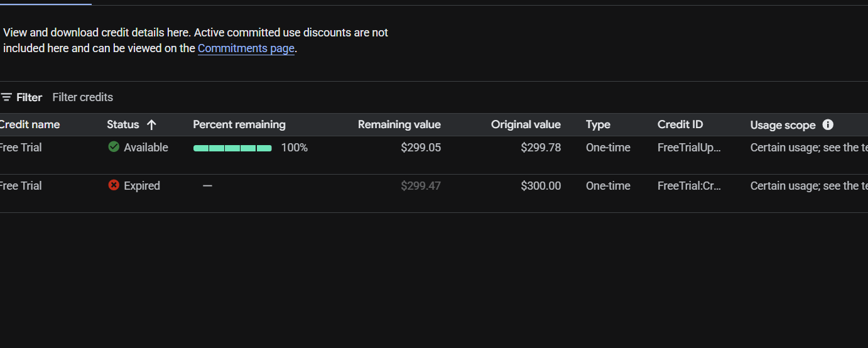Sort by the Percent remaining column header
Image resolution: width=868 pixels, height=348 pixels.
click(x=239, y=124)
